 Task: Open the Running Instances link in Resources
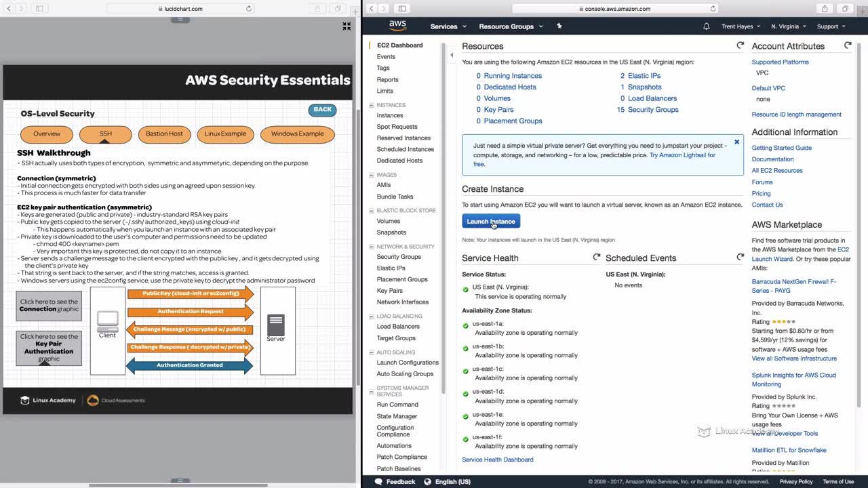point(513,76)
